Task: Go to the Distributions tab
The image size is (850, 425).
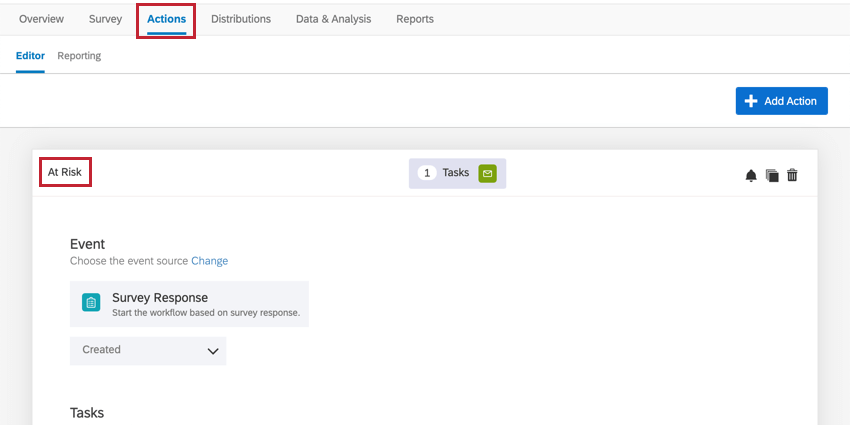Action: pos(241,19)
